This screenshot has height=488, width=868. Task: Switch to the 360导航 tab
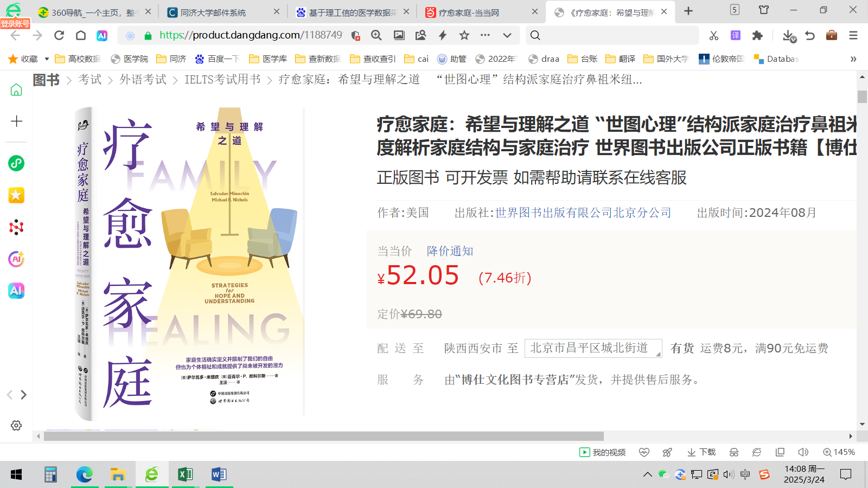[x=95, y=12]
